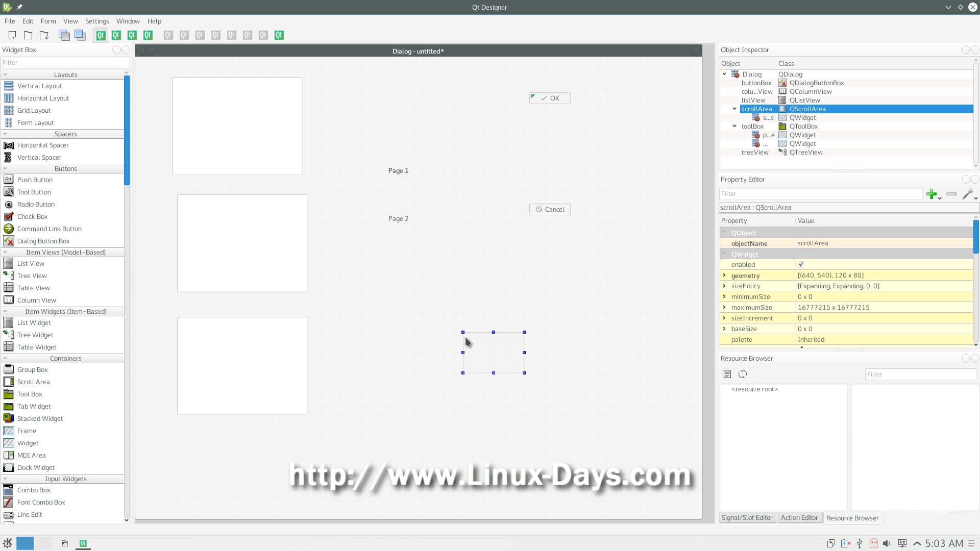This screenshot has width=980, height=551.
Task: Open the Settings menu
Action: click(x=97, y=21)
